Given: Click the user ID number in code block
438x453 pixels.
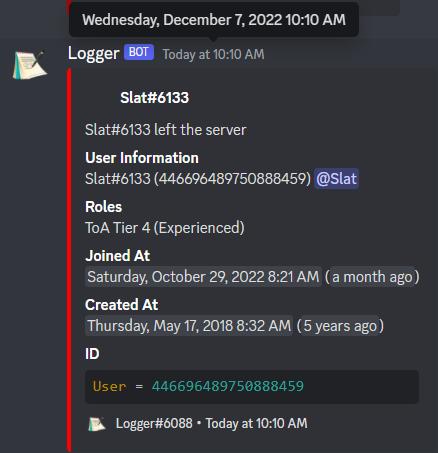Looking at the screenshot, I should pos(228,386).
